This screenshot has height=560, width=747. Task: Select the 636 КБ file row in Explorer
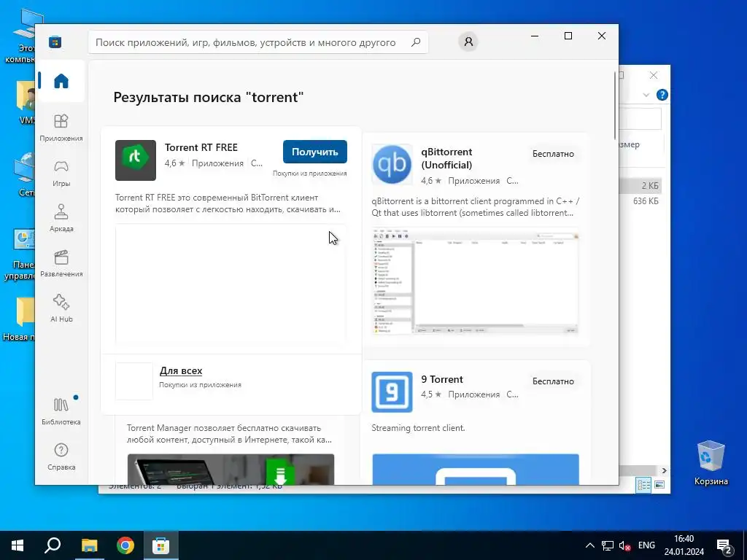tap(640, 201)
